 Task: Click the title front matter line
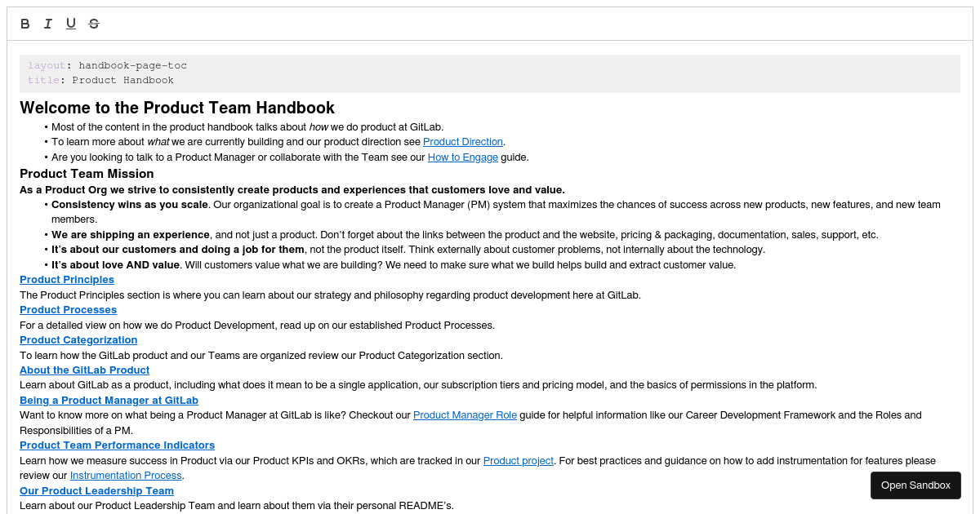(x=101, y=80)
